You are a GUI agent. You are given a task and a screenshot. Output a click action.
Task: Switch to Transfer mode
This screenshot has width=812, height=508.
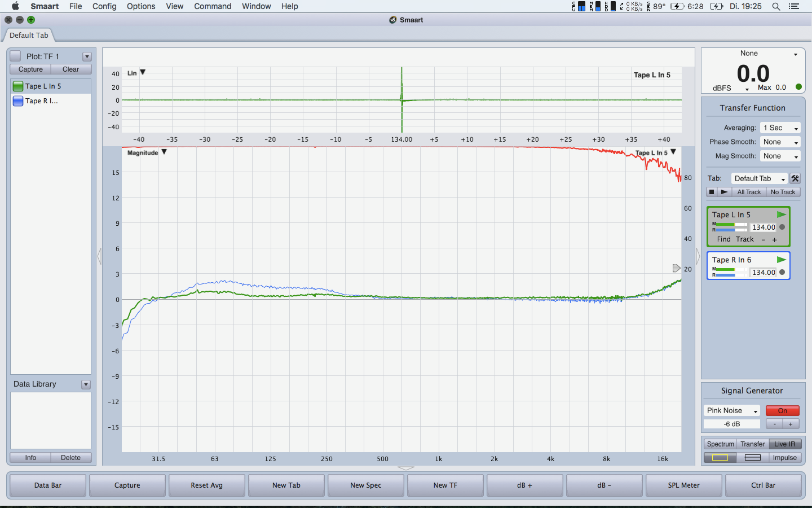click(753, 444)
